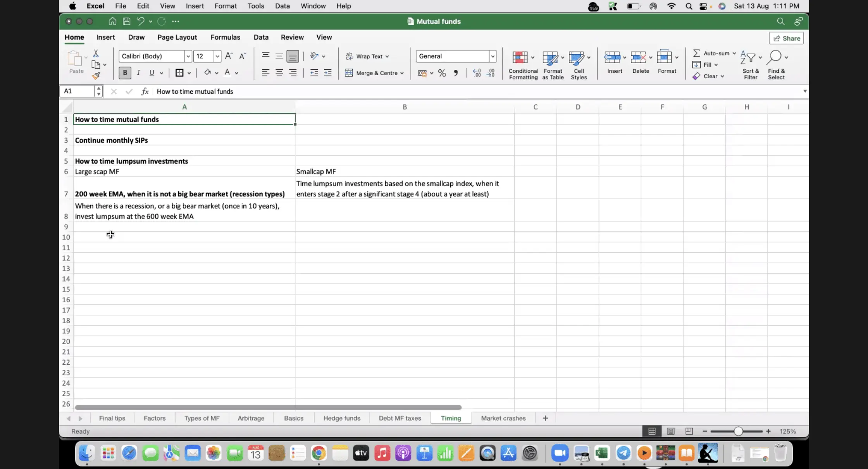Switch to Page Layout view in status bar
Image resolution: width=868 pixels, height=469 pixels.
click(x=670, y=431)
